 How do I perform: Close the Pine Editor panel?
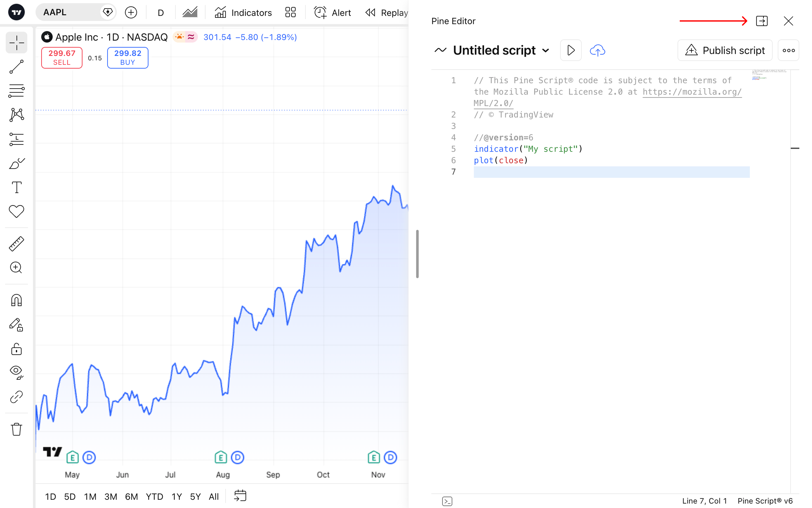point(788,21)
